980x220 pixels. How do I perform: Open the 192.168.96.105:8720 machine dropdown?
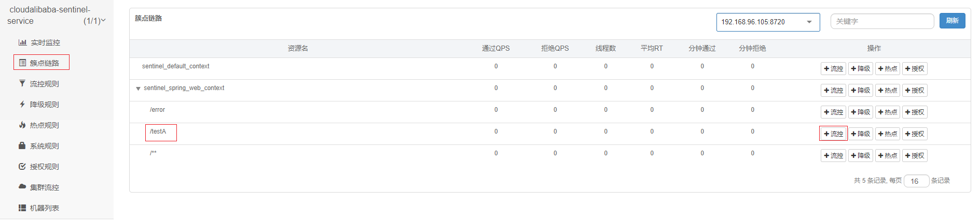[768, 22]
